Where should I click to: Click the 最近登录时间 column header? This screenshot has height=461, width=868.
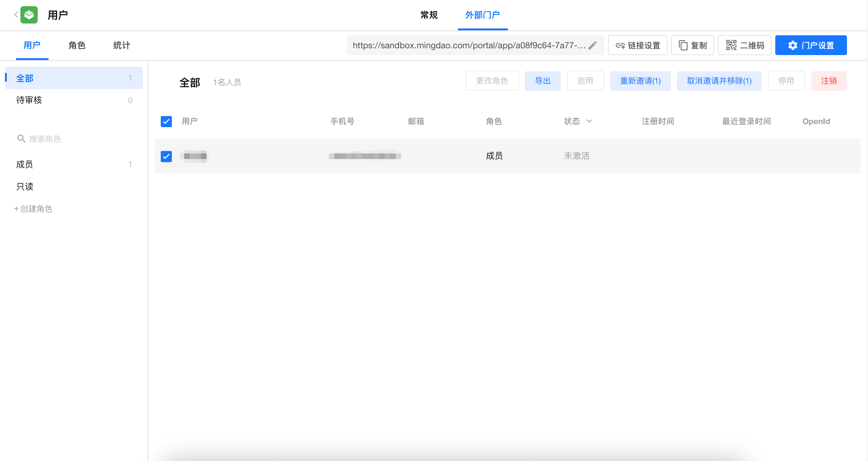pyautogui.click(x=746, y=121)
